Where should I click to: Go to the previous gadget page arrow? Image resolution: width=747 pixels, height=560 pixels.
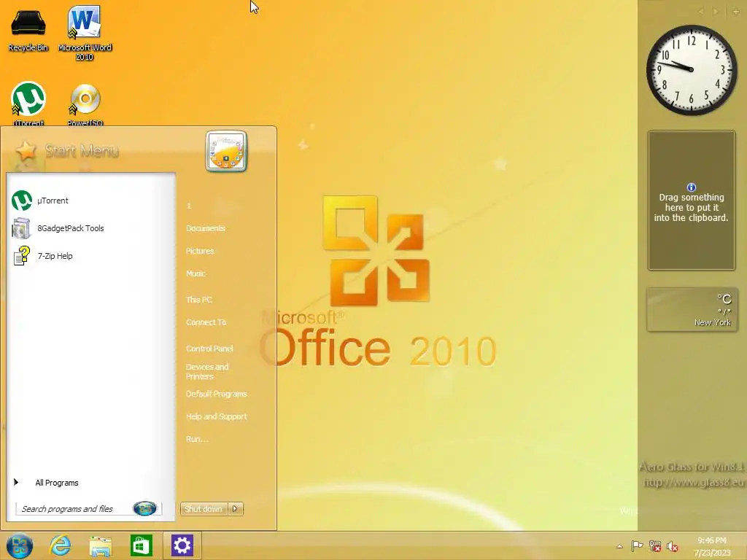(700, 12)
